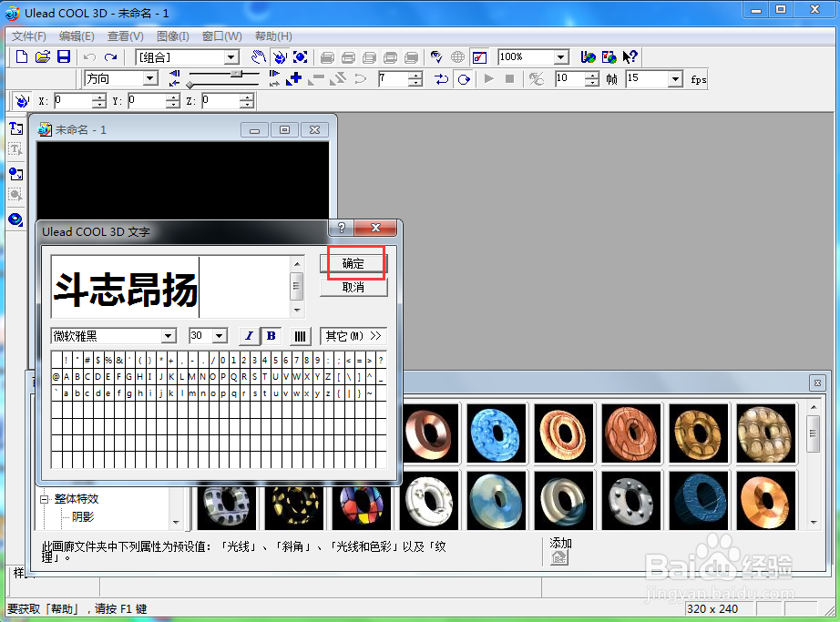Click the down arrow of the gallery tree scrollbar
Image resolution: width=840 pixels, height=622 pixels.
[x=176, y=523]
